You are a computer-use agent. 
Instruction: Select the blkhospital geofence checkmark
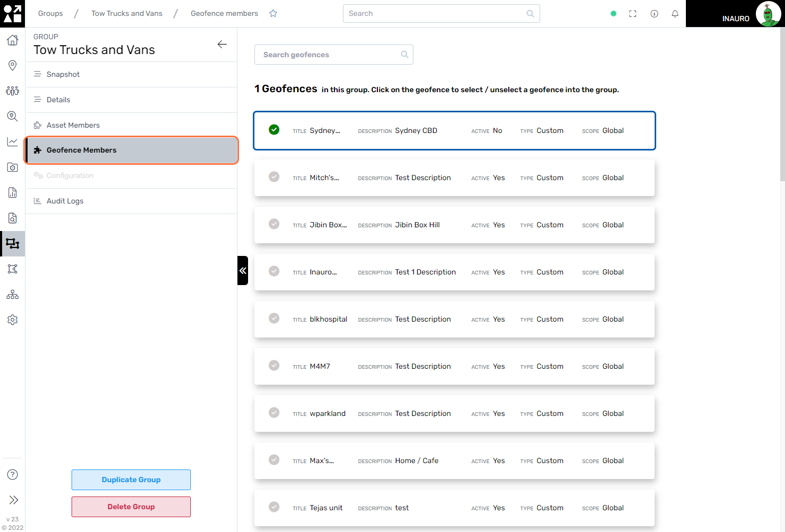274,318
